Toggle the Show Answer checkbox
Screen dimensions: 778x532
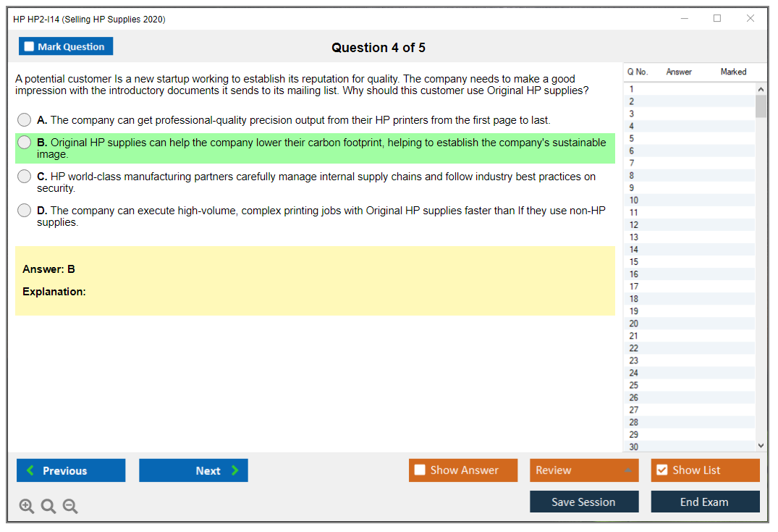tap(420, 470)
